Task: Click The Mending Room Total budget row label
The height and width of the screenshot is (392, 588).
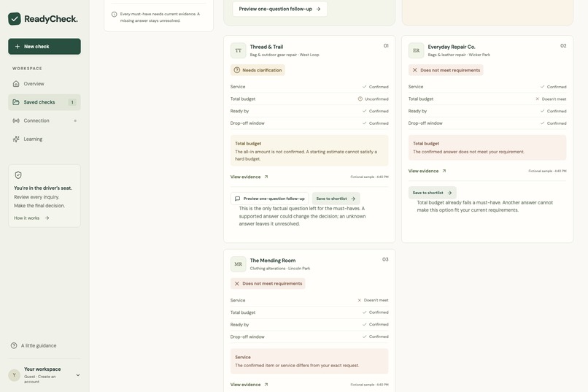Action: click(243, 312)
